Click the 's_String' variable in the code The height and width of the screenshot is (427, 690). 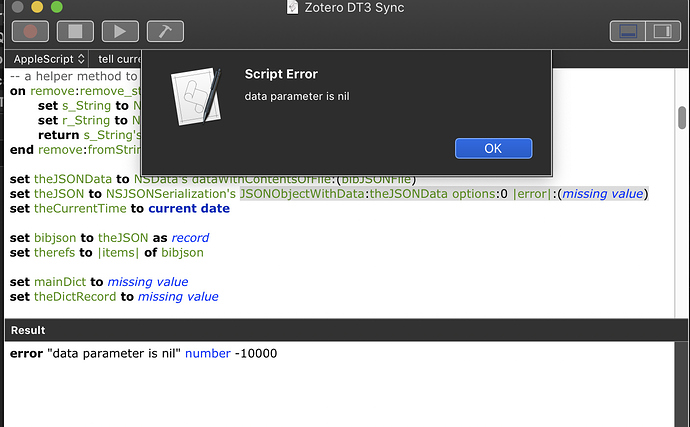(x=87, y=106)
